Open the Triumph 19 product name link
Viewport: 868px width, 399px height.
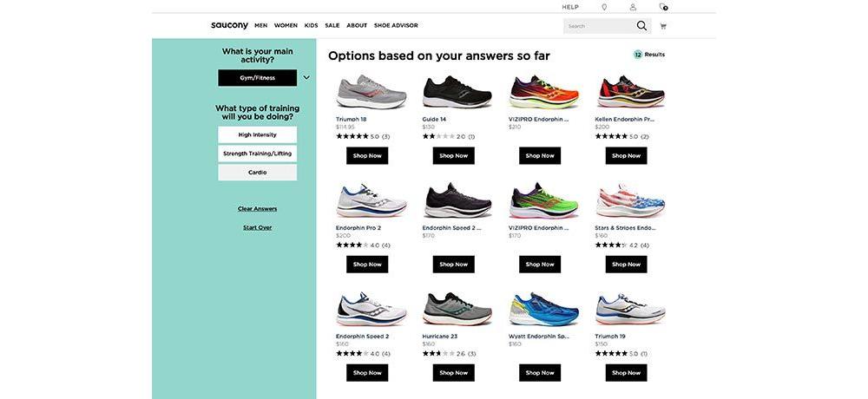tap(610, 336)
